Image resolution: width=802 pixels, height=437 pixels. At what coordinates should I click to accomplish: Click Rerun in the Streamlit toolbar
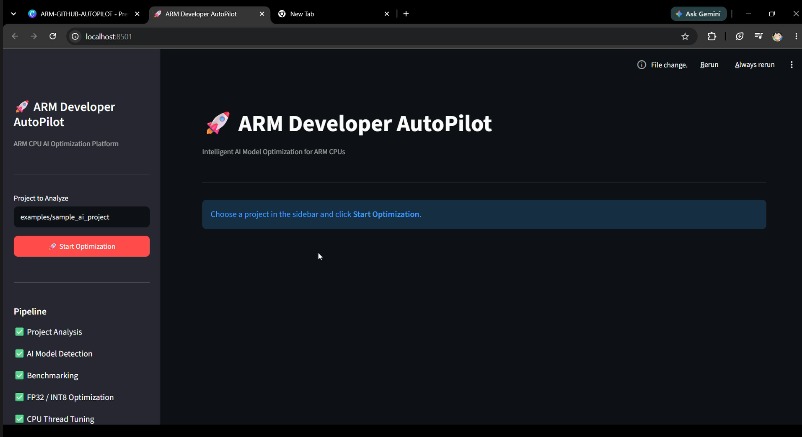pyautogui.click(x=709, y=65)
